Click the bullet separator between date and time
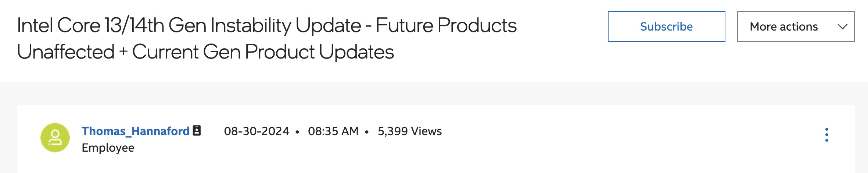The height and width of the screenshot is (173, 868). pyautogui.click(x=297, y=132)
